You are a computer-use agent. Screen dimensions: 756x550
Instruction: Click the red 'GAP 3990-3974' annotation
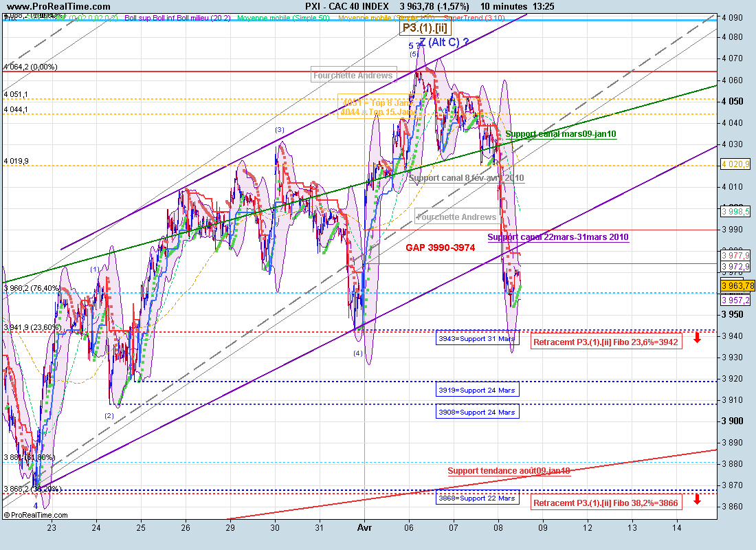tap(440, 247)
